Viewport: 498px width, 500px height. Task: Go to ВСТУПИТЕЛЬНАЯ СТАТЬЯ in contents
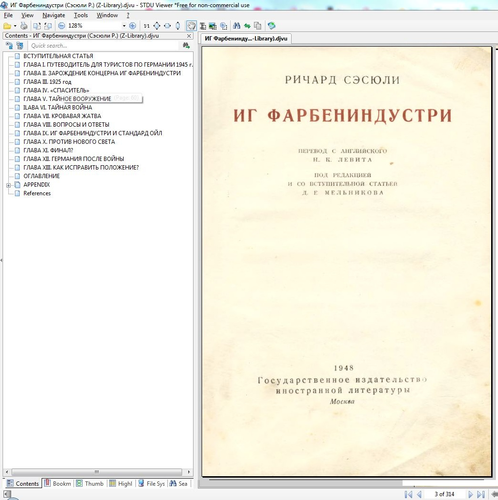58,56
